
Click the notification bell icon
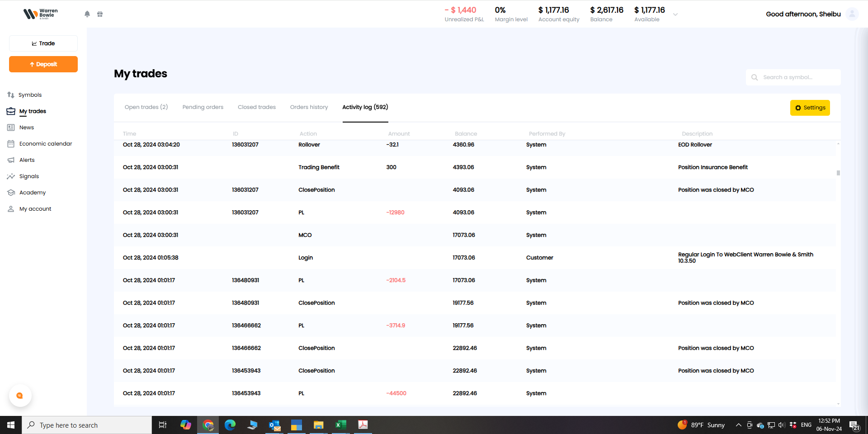(87, 14)
